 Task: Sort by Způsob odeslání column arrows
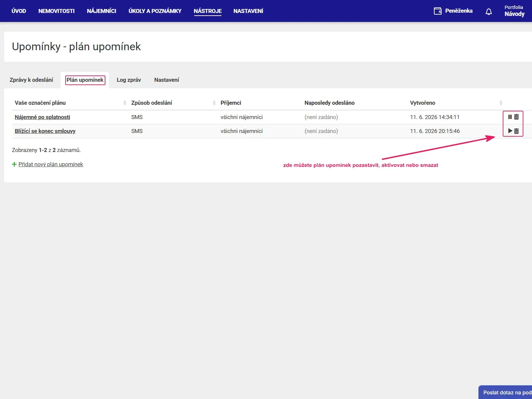pos(214,103)
